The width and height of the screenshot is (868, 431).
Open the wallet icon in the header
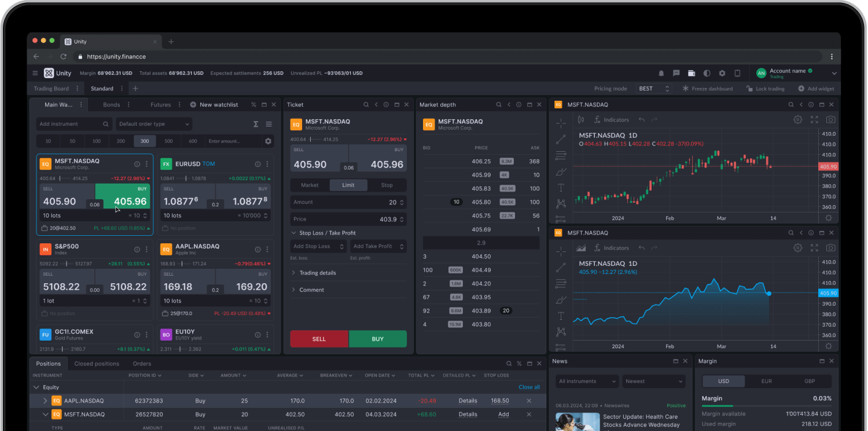coord(692,74)
